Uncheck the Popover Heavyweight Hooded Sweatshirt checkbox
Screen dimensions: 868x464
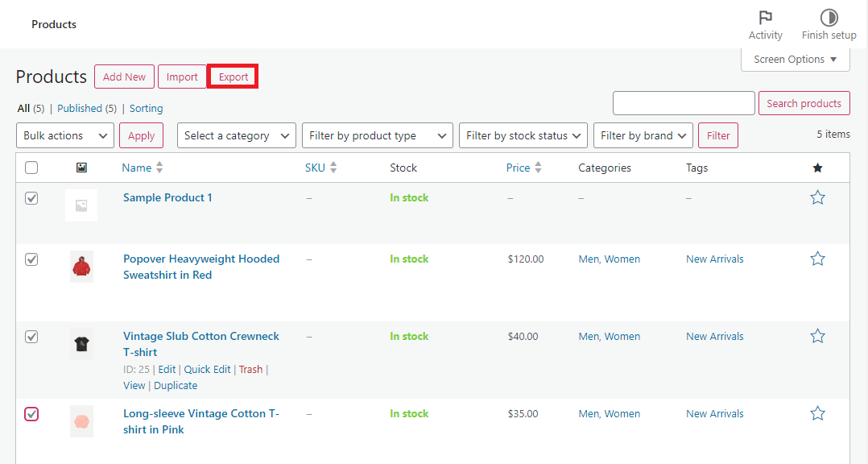(x=31, y=259)
